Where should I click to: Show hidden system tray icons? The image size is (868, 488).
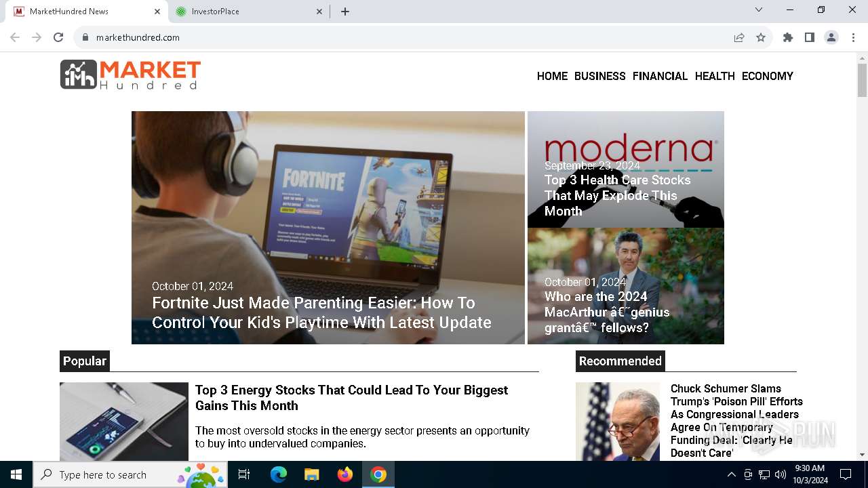[731, 474]
